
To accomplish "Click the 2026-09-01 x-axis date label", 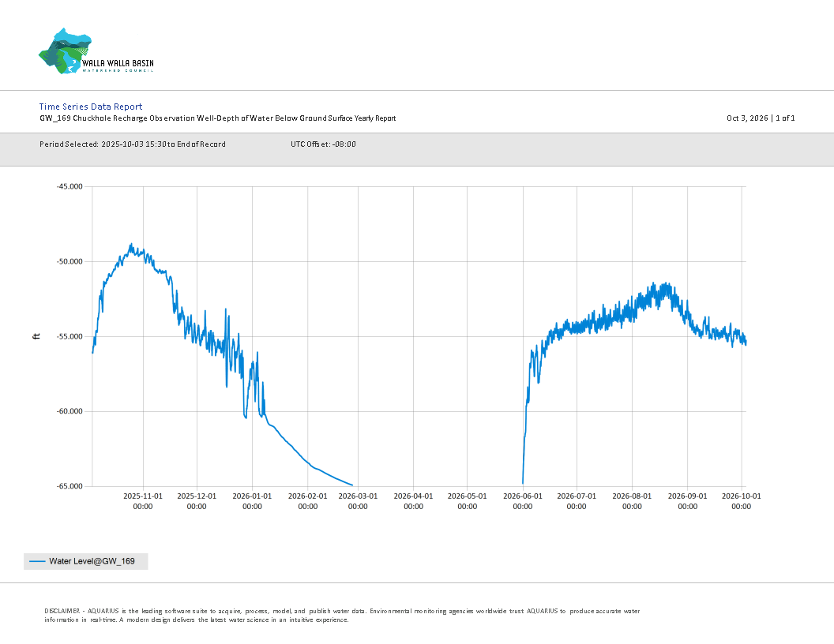I will [688, 501].
